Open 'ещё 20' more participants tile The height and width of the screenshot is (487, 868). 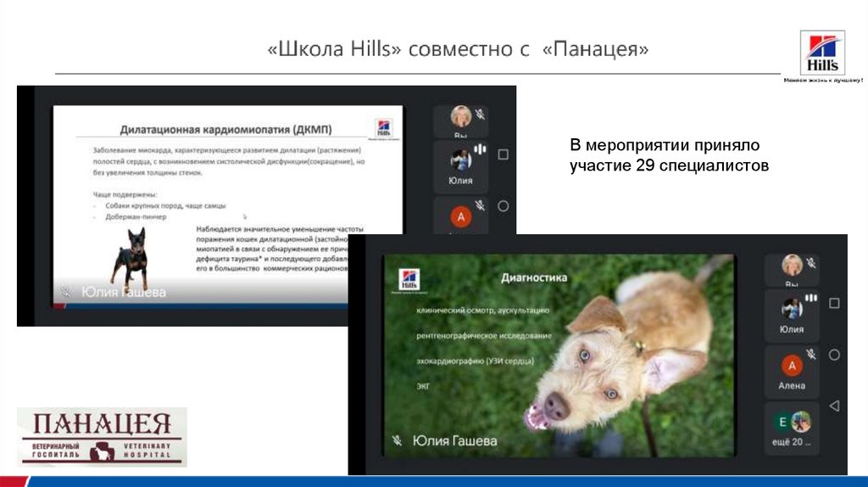pos(792,428)
